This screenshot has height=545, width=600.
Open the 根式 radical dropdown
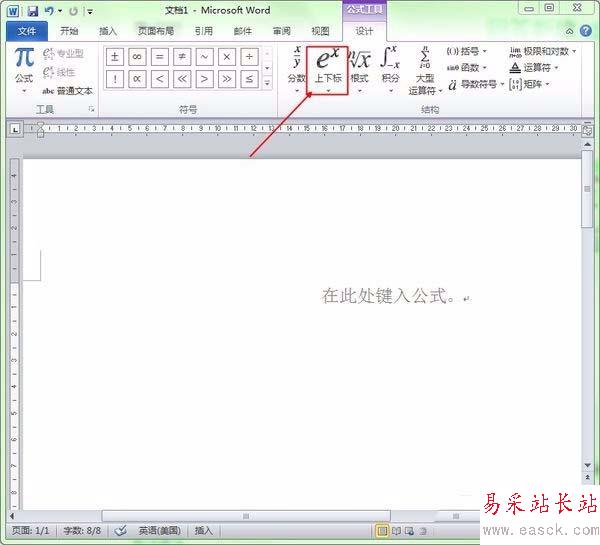pyautogui.click(x=359, y=70)
